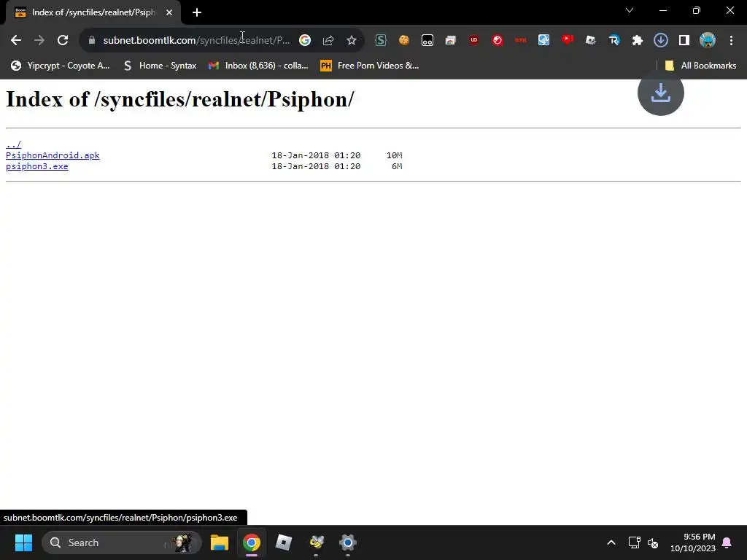
Task: Open the red YouTube-style extension icon
Action: [568, 40]
